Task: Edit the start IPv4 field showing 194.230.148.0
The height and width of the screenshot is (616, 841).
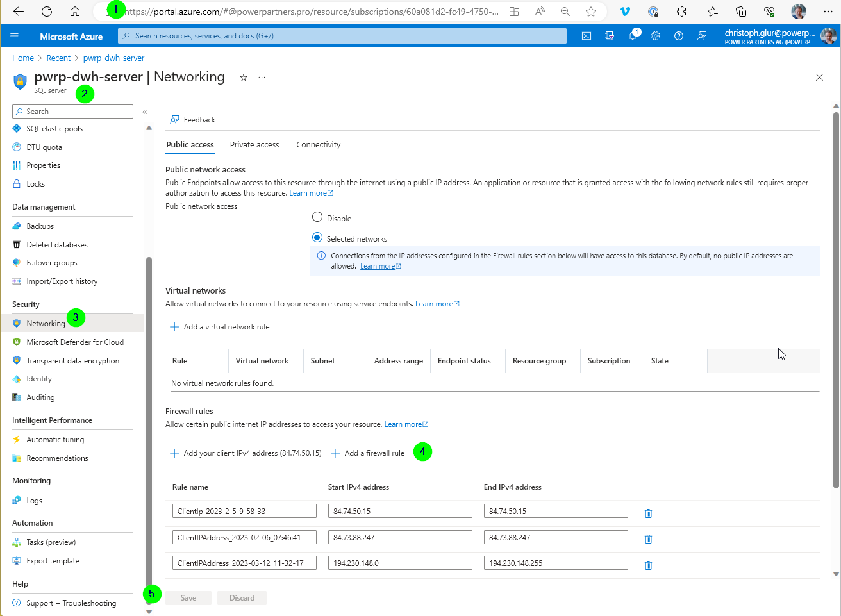Action: (x=400, y=563)
